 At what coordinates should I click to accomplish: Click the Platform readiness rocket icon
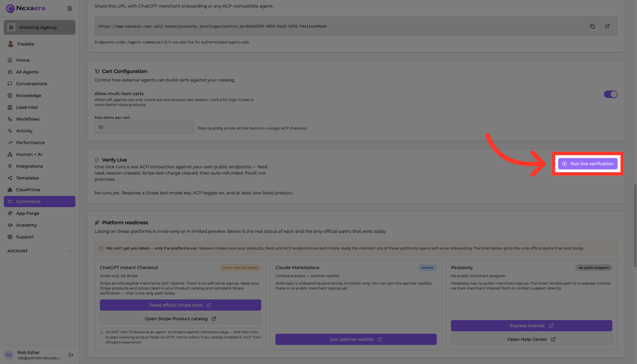pos(97,223)
